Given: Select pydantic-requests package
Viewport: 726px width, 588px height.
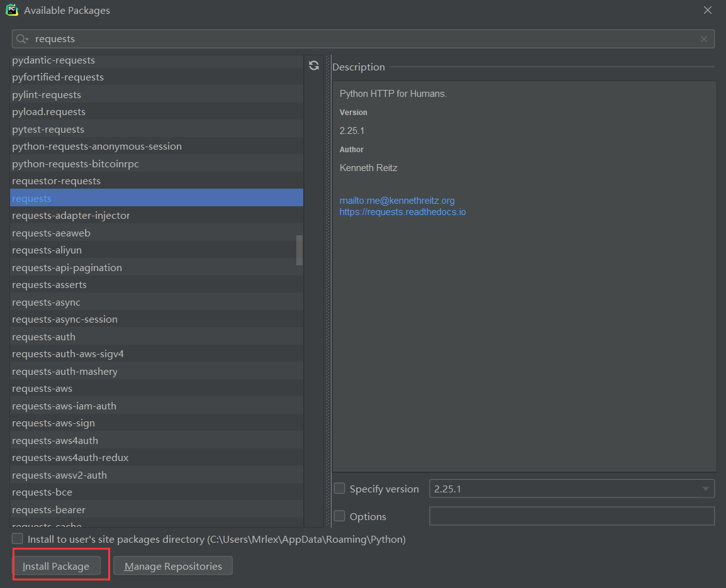Looking at the screenshot, I should [157, 60].
